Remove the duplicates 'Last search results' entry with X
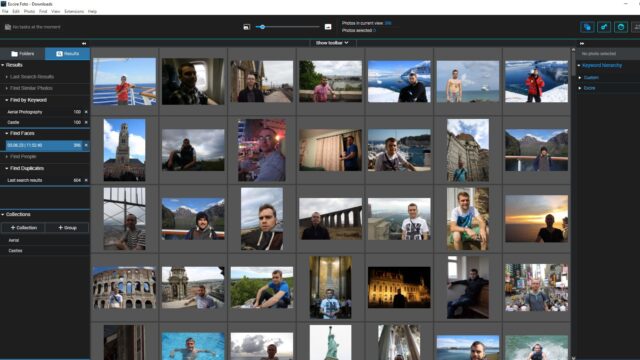The height and width of the screenshot is (360, 640). click(86, 180)
